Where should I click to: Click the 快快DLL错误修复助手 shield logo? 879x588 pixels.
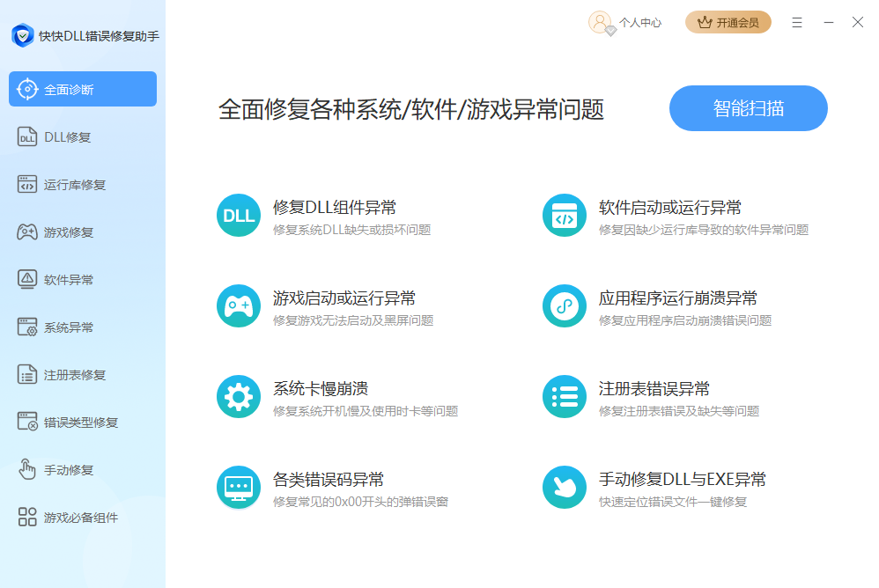(23, 36)
